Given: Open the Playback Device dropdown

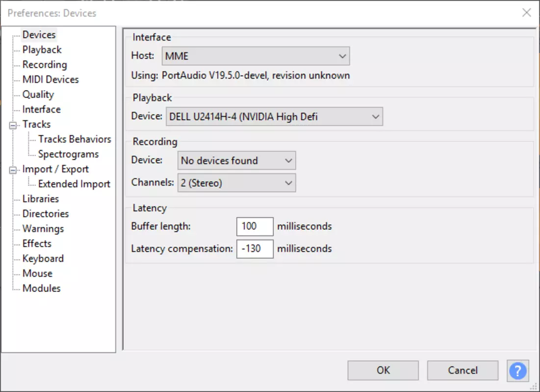Looking at the screenshot, I should click(x=275, y=117).
